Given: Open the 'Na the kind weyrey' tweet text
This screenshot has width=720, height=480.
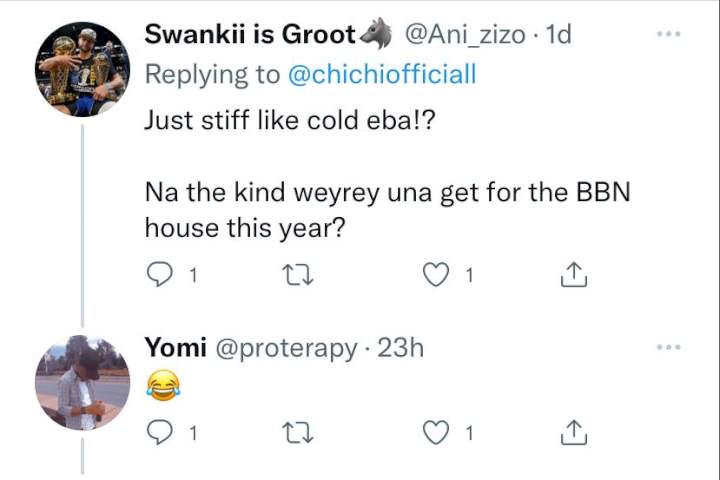Looking at the screenshot, I should coord(388,210).
